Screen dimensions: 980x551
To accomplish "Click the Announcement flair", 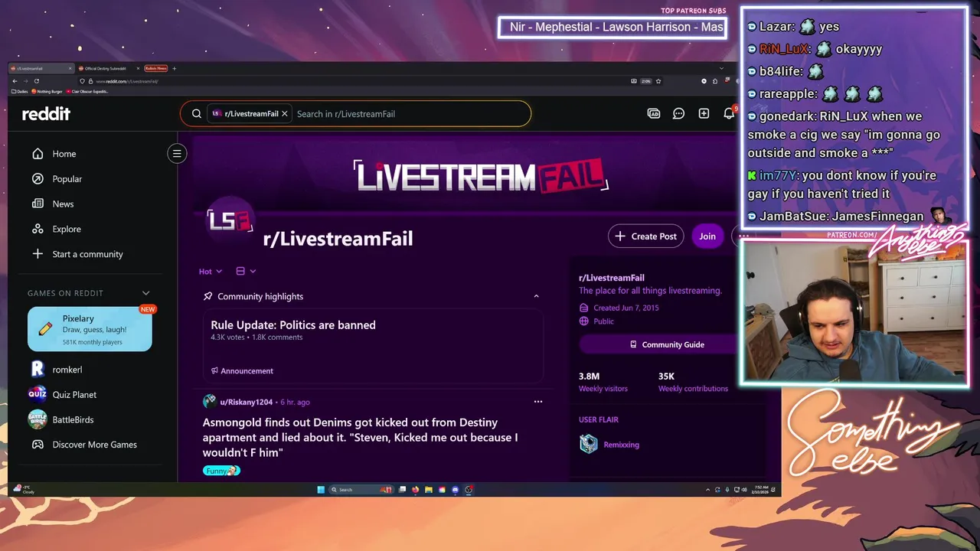I will (242, 371).
